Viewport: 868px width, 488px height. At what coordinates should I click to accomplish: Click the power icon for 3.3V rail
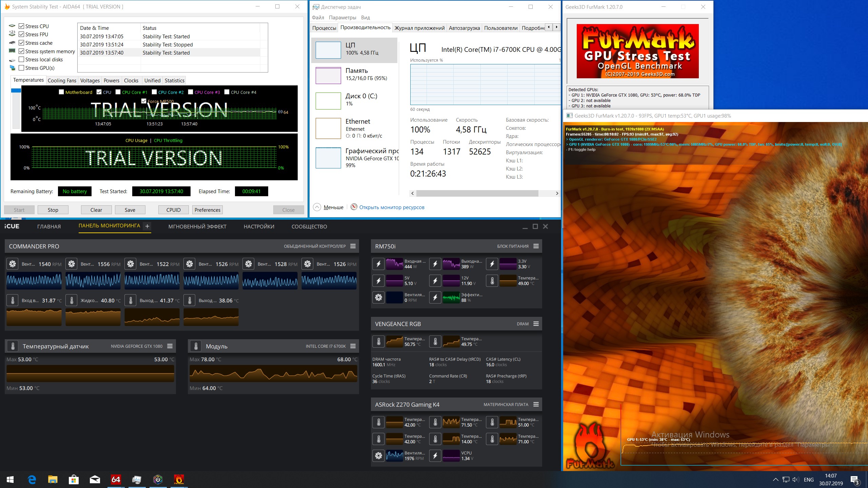click(x=492, y=264)
